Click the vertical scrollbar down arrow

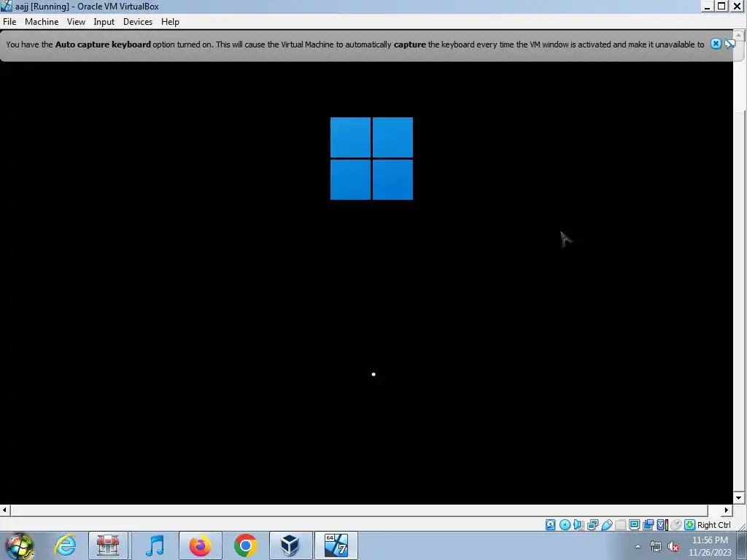click(739, 498)
